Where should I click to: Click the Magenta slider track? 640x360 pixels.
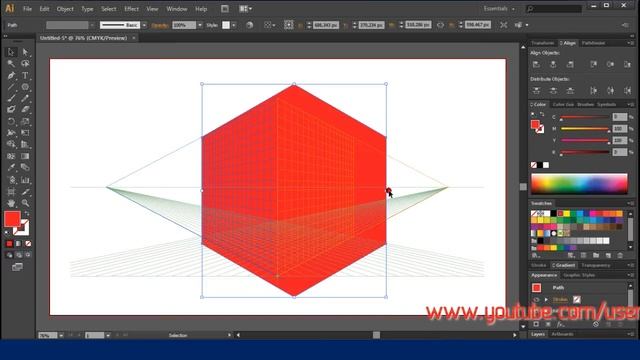(584, 129)
